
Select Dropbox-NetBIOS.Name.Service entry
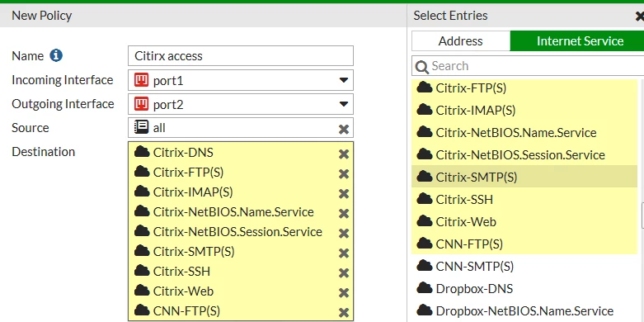tap(524, 310)
